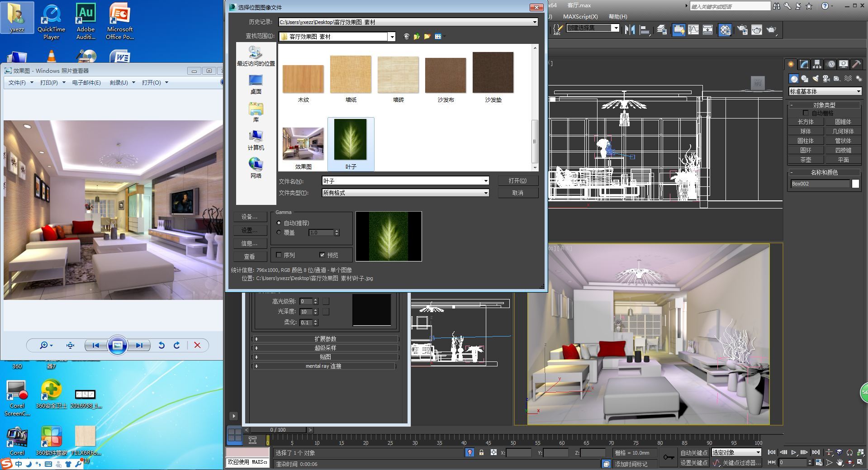
Task: Switch to the Modify command panel tab
Action: click(x=804, y=64)
